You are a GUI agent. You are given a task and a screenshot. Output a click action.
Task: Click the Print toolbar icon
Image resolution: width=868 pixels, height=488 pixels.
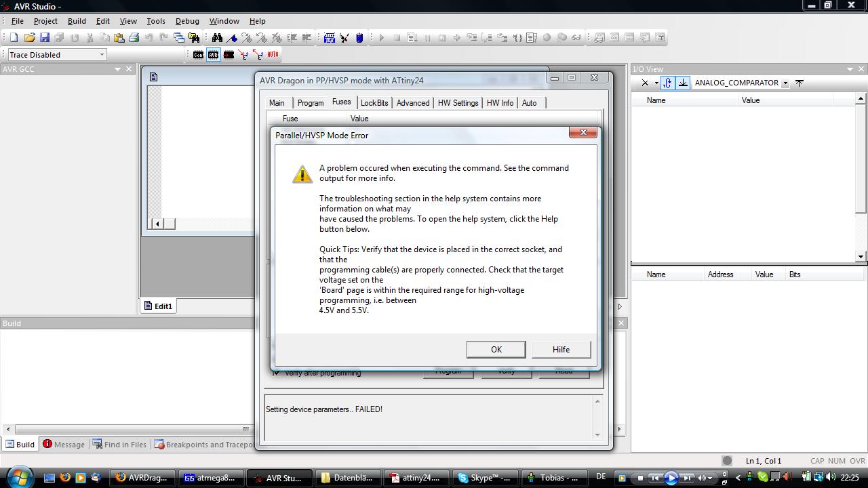pos(134,38)
